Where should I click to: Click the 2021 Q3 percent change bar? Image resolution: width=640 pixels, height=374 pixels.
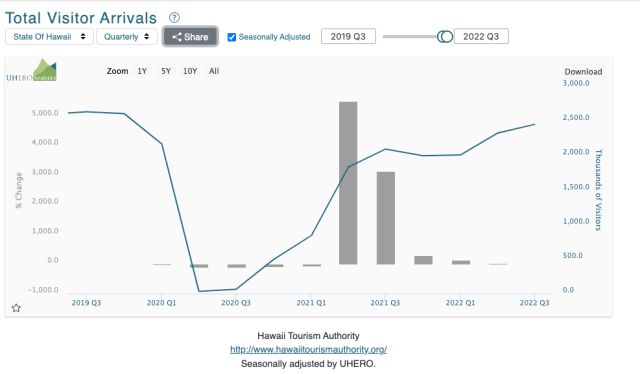click(386, 218)
